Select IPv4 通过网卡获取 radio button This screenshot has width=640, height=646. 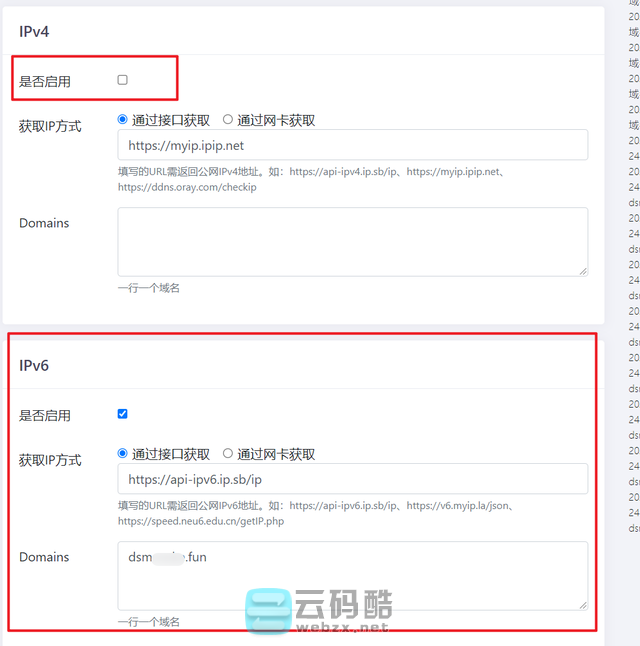[228, 120]
